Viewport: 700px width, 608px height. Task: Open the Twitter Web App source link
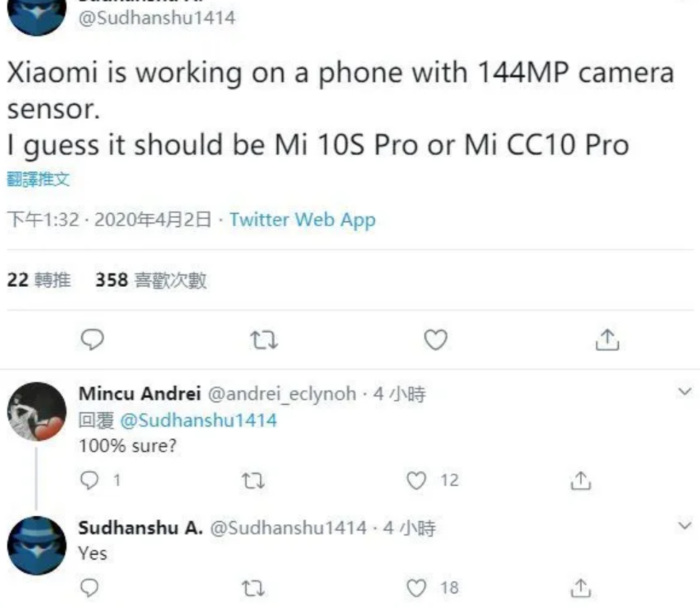tap(303, 220)
